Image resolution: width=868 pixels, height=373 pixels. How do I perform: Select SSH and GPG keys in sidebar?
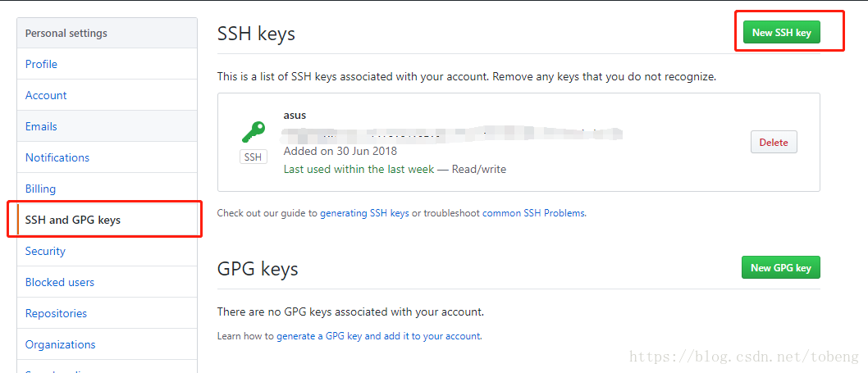[x=72, y=220]
